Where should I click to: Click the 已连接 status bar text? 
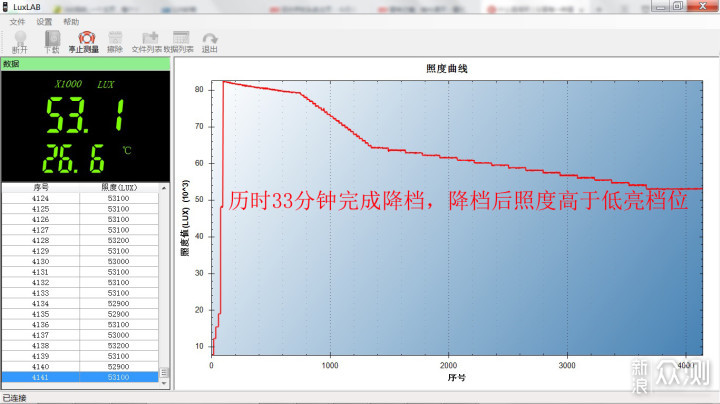pyautogui.click(x=14, y=398)
